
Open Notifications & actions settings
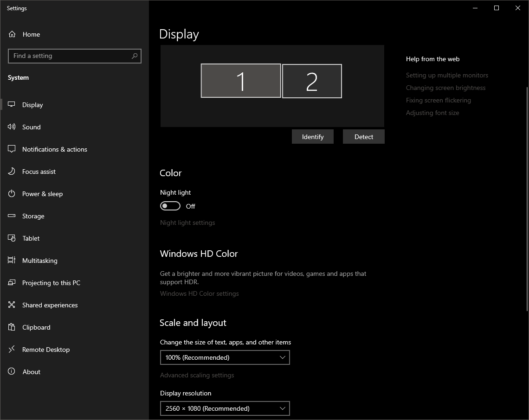click(54, 149)
